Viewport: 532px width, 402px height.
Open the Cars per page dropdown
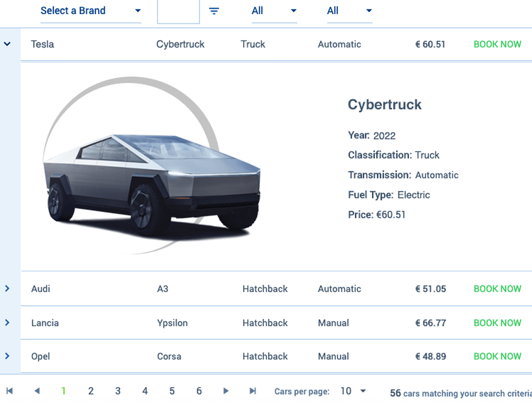(353, 391)
